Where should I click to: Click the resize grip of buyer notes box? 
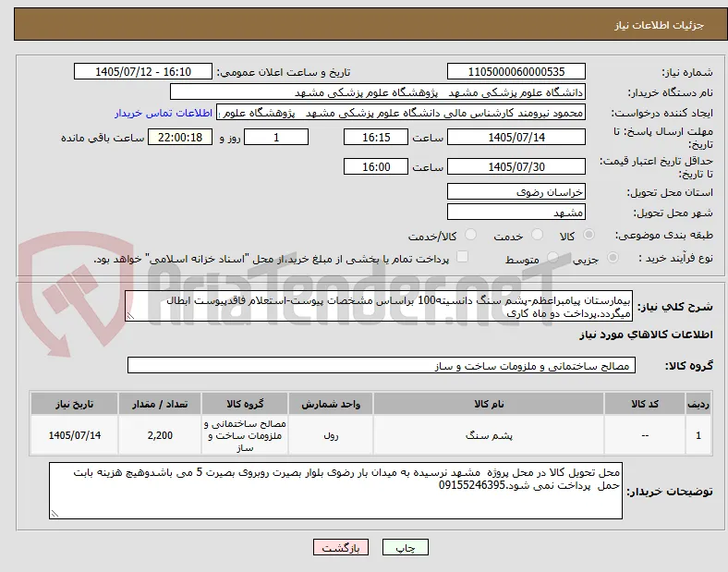55,514
